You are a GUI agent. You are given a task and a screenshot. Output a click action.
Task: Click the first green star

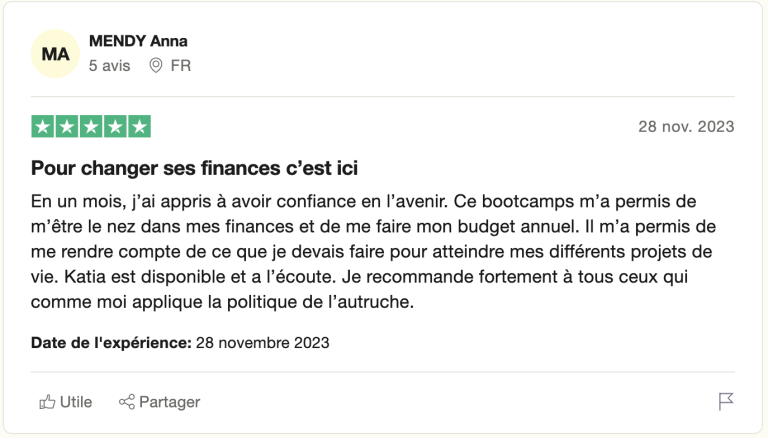pos(43,127)
